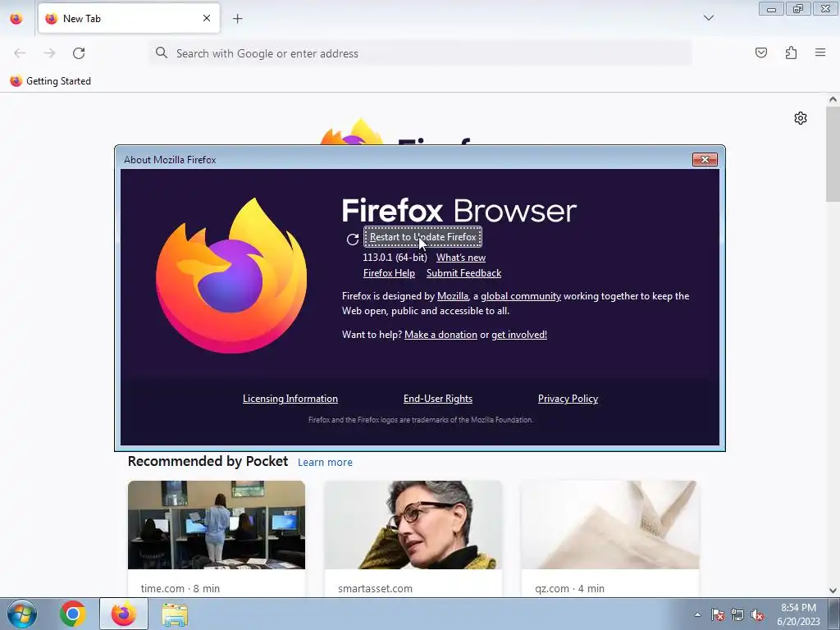Click Firefox taskbar icon

[x=124, y=614]
